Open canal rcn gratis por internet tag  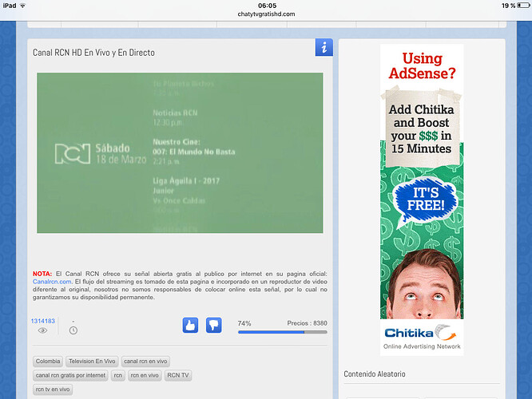click(70, 375)
